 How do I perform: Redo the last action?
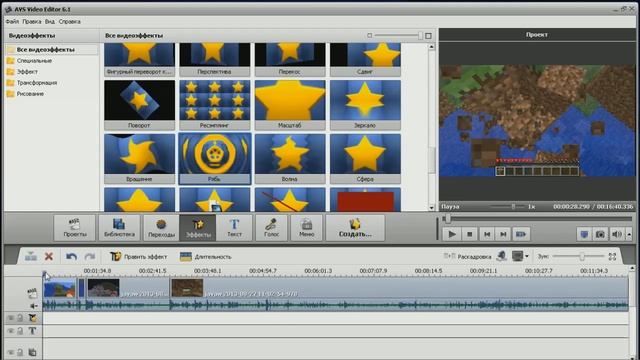[89, 256]
